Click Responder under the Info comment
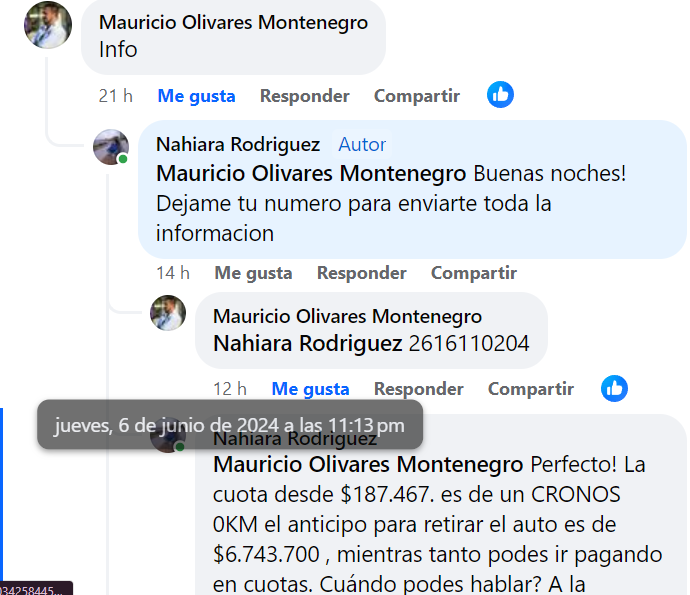The height and width of the screenshot is (595, 690). point(305,96)
